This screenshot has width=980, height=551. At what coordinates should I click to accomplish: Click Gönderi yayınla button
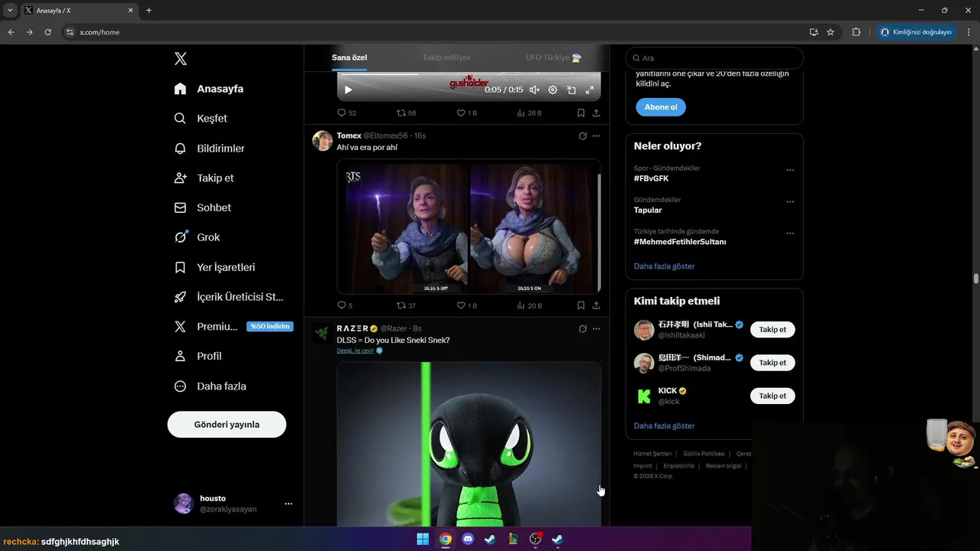click(x=227, y=424)
